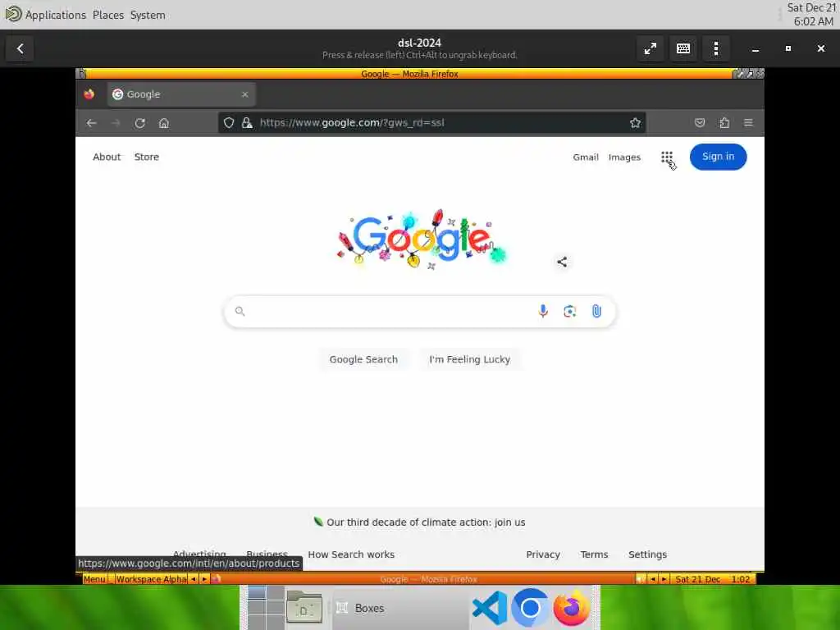Open the Gmail link
840x630 pixels.
click(x=586, y=157)
